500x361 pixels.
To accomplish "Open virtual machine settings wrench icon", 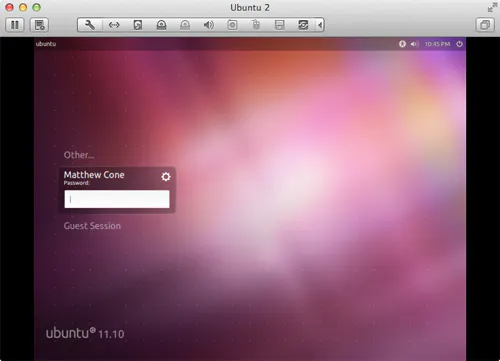I will [90, 25].
